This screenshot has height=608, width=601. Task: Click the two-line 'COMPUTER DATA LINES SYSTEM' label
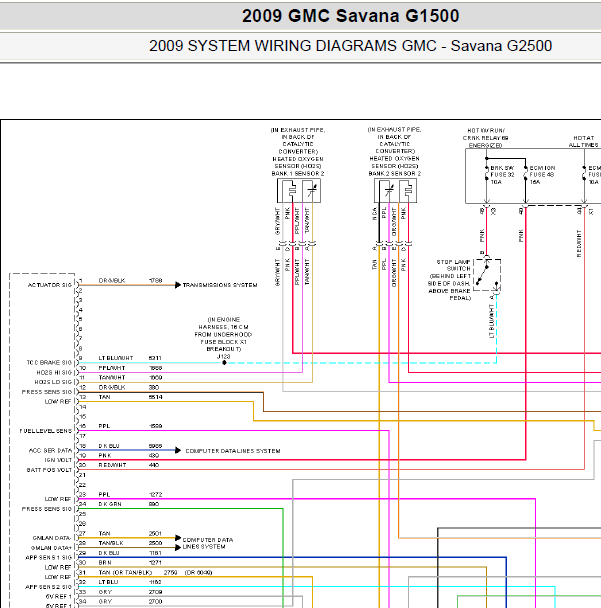pyautogui.click(x=207, y=543)
